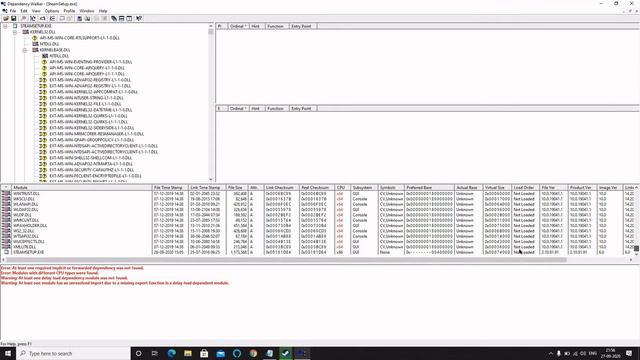Viewport: 640px width, 360px height.
Task: Collapse the KERNELBASE.DLL tree node
Action: click(x=25, y=50)
